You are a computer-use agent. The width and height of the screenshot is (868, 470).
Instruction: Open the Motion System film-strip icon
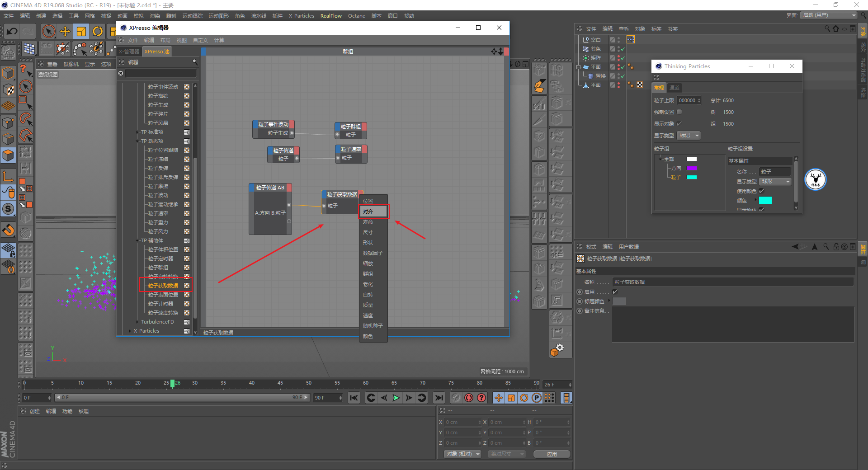[566, 398]
